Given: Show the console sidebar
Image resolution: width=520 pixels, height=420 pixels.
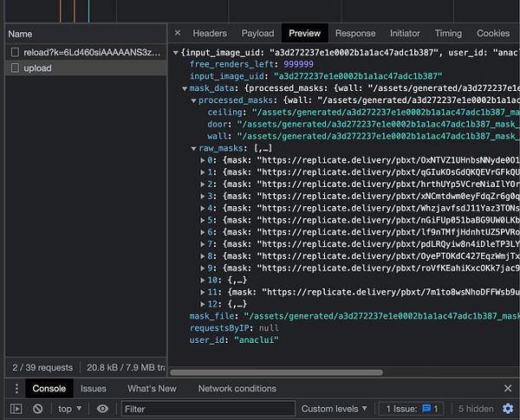Looking at the screenshot, I should click(16, 409).
